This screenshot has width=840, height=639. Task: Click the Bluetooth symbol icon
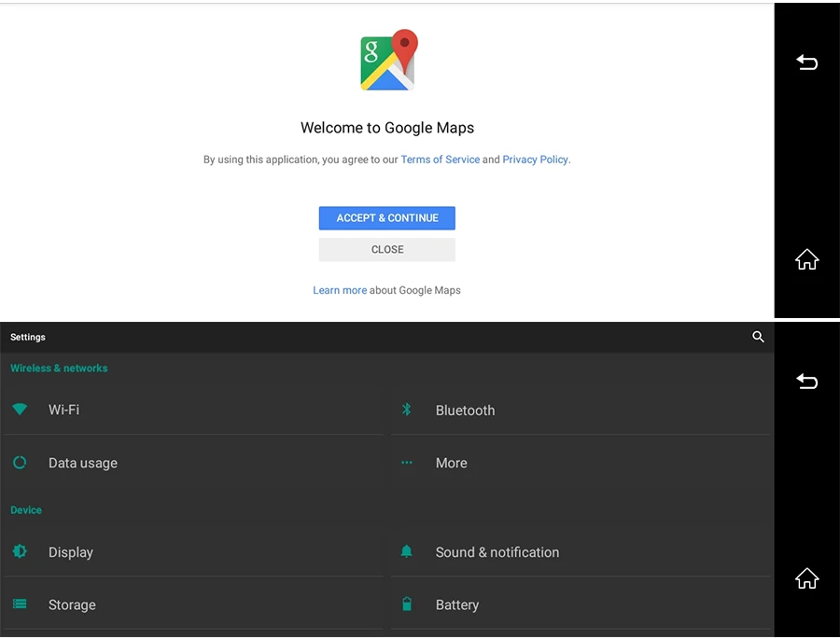pos(407,410)
